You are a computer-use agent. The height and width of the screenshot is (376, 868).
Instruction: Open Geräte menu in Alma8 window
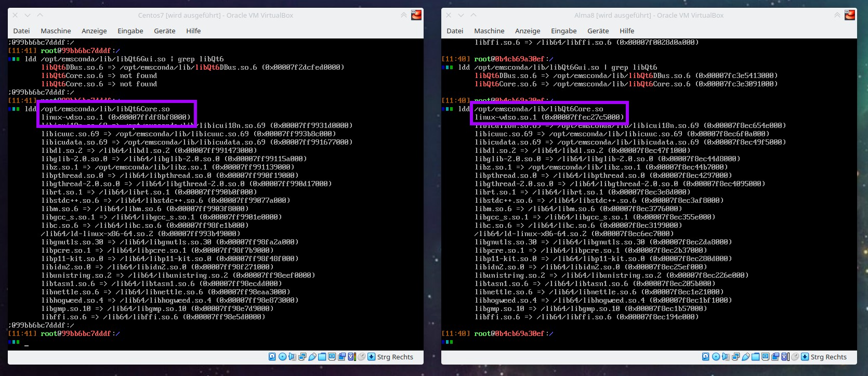point(598,31)
